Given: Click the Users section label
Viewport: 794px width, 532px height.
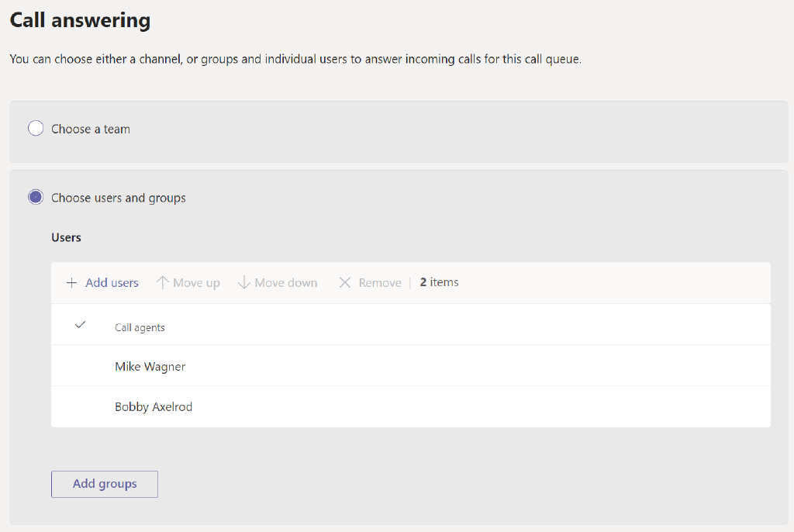Looking at the screenshot, I should point(66,237).
